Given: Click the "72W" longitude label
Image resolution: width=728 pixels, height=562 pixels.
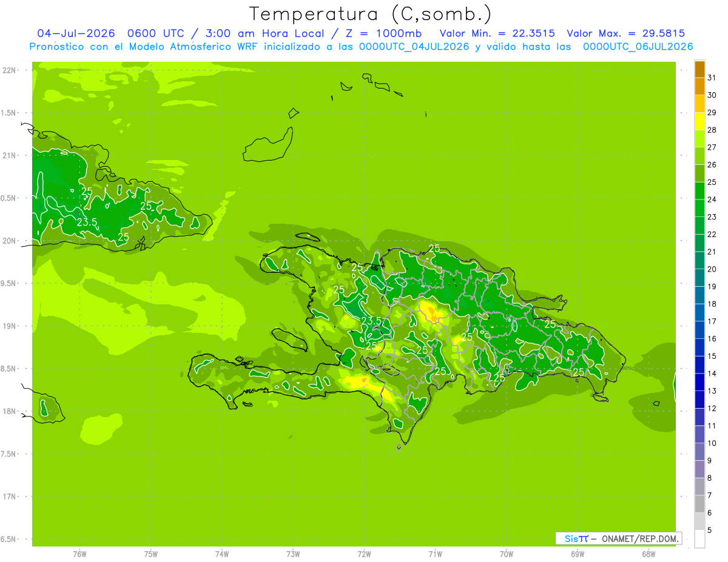Looking at the screenshot, I should (364, 554).
